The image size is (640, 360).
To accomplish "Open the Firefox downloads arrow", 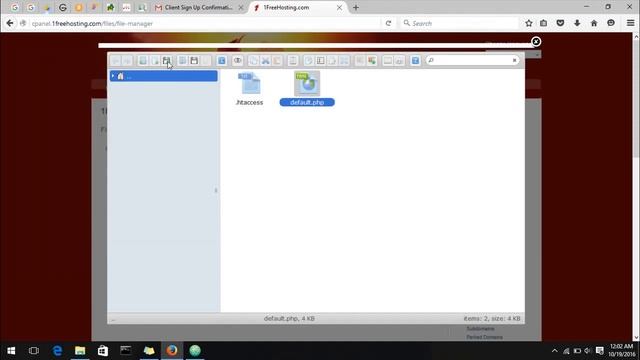I will point(577,23).
